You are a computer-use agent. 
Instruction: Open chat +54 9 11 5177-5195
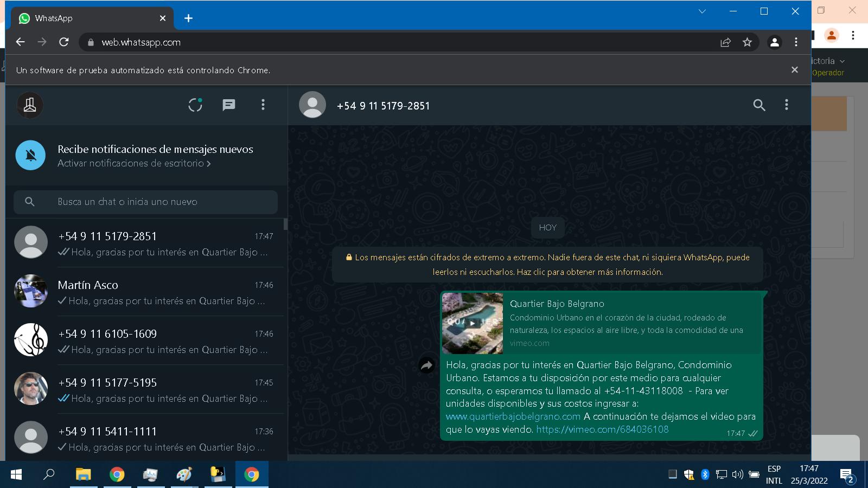145,389
